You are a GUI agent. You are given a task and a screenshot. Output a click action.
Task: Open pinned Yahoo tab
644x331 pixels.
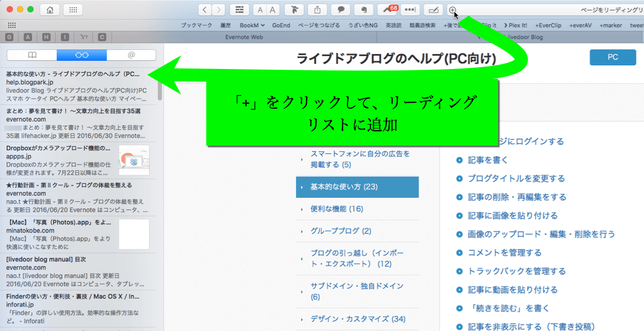83,37
